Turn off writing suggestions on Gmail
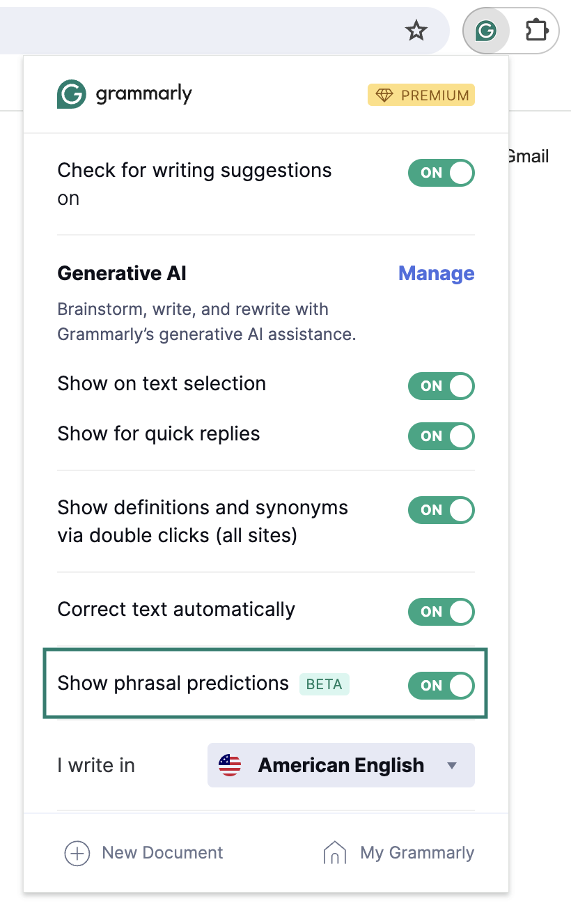The height and width of the screenshot is (924, 571). point(441,173)
